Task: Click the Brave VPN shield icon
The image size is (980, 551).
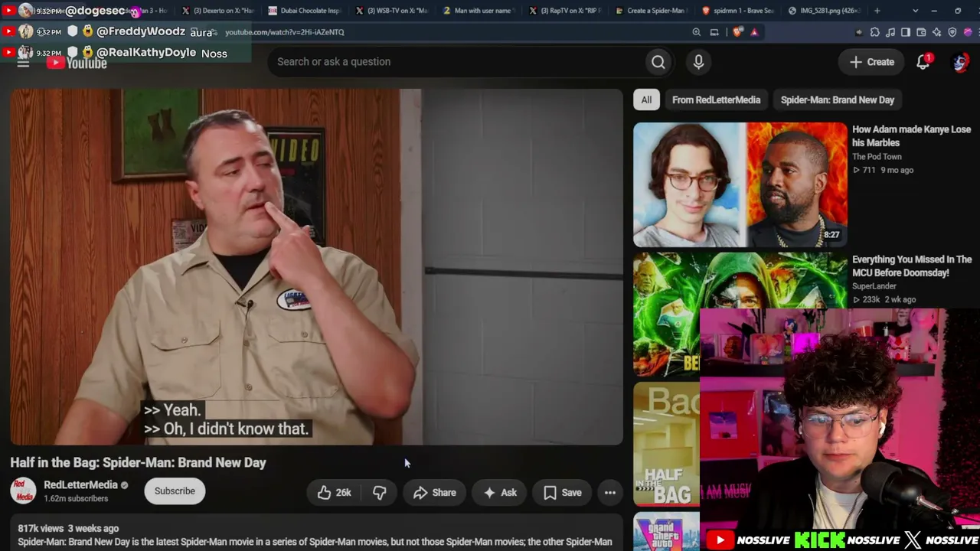Action: (952, 32)
